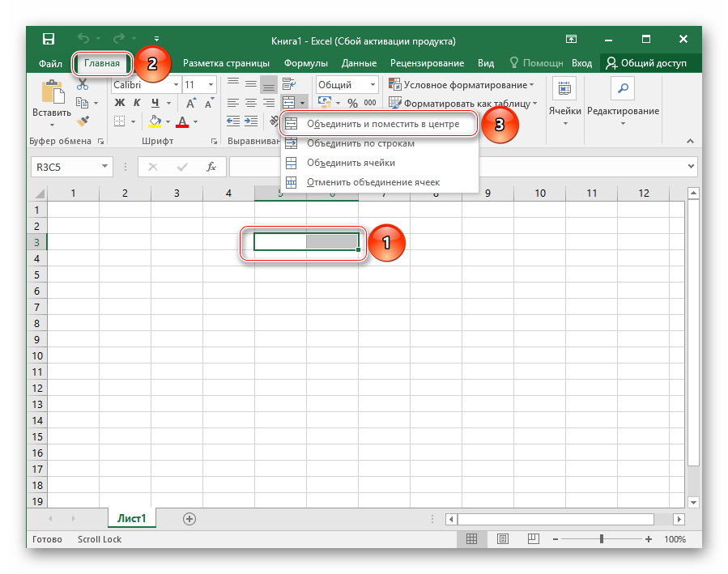Select the Лист1 sheet tab
The image size is (728, 574).
pyautogui.click(x=131, y=518)
